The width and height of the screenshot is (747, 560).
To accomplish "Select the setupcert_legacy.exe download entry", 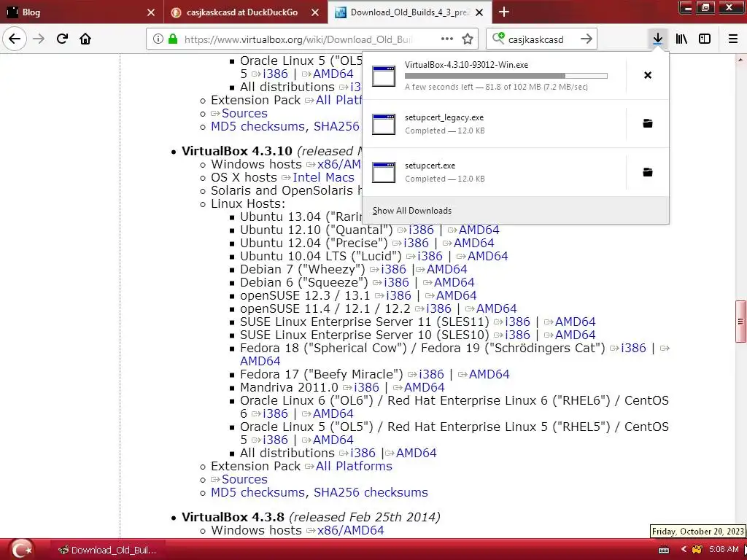I will point(494,124).
